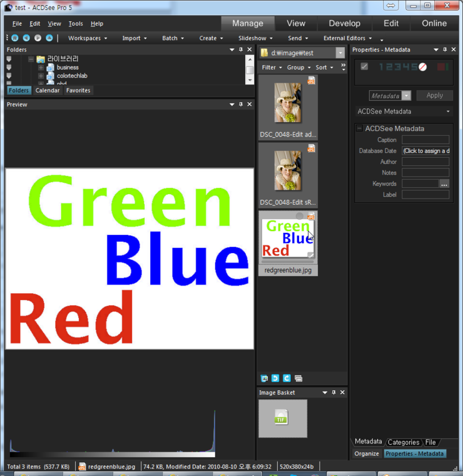Open compare images icon

coord(298,378)
